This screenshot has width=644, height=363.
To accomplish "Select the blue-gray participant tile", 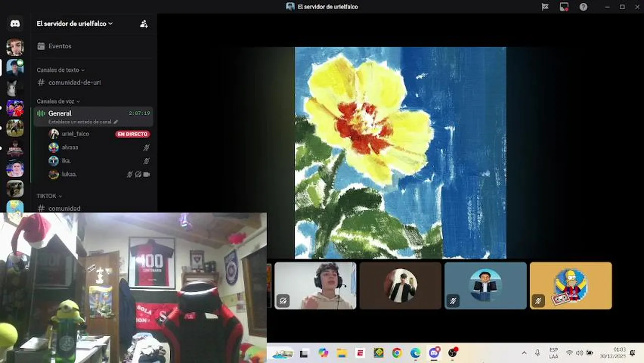I will click(x=485, y=285).
